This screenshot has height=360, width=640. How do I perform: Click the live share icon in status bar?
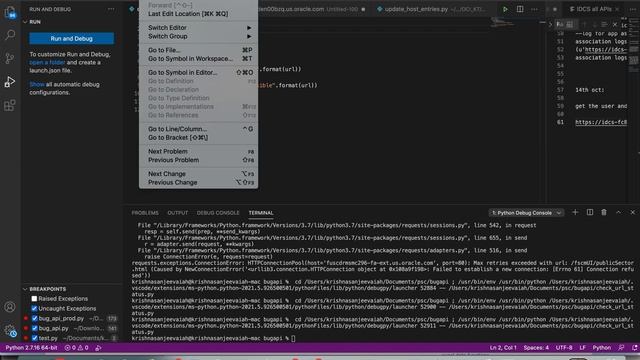[98, 348]
